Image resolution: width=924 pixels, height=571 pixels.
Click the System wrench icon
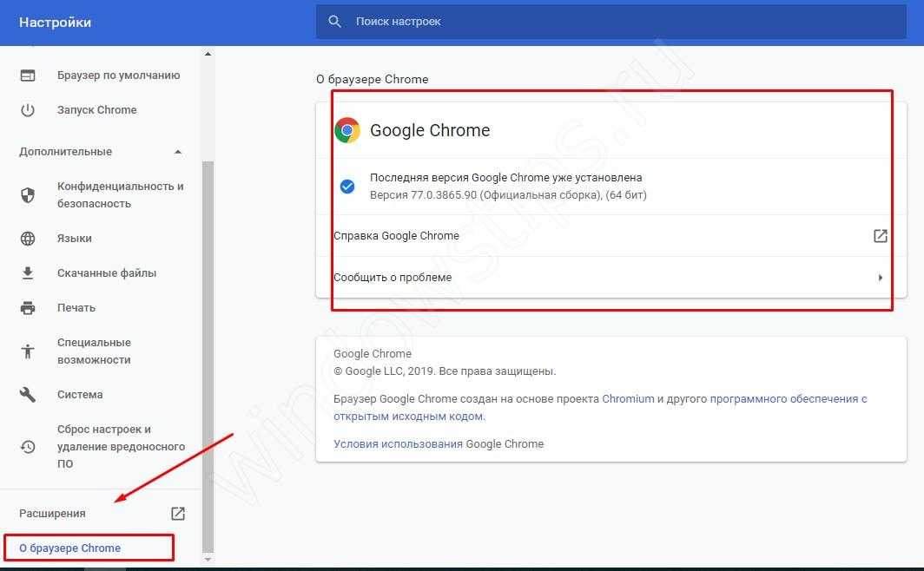click(28, 395)
